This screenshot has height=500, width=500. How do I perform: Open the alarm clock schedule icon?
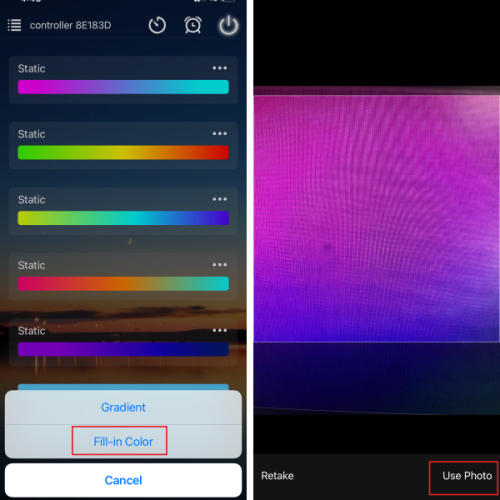(x=193, y=25)
